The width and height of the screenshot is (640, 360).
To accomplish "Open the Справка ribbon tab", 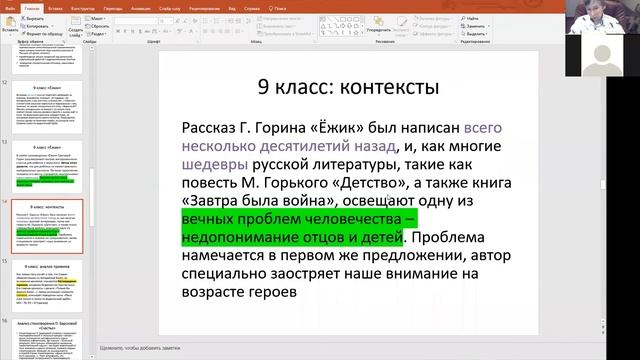I will tap(251, 8).
